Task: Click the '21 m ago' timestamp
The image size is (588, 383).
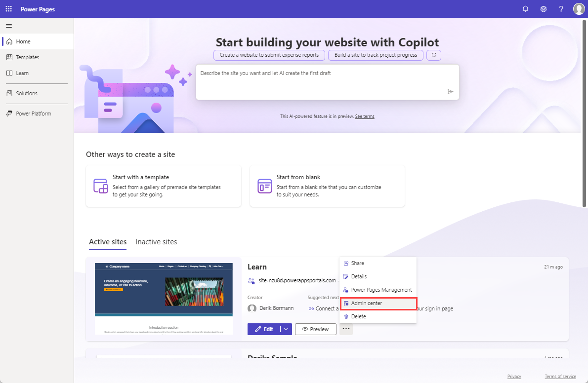Action: [x=553, y=267]
